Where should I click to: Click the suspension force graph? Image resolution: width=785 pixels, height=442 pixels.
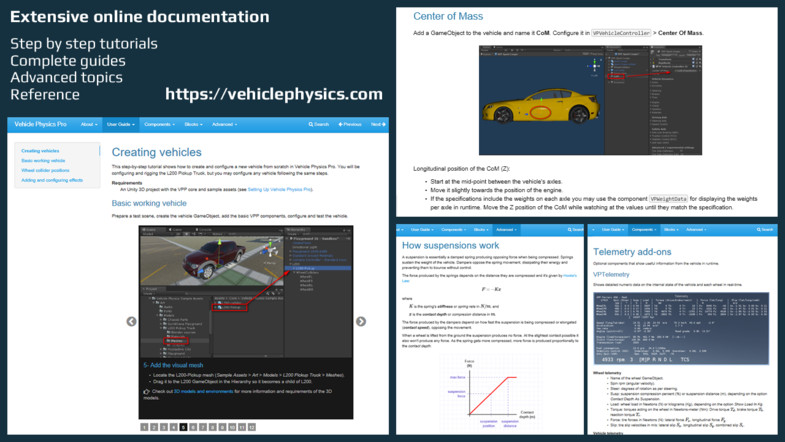tap(491, 391)
